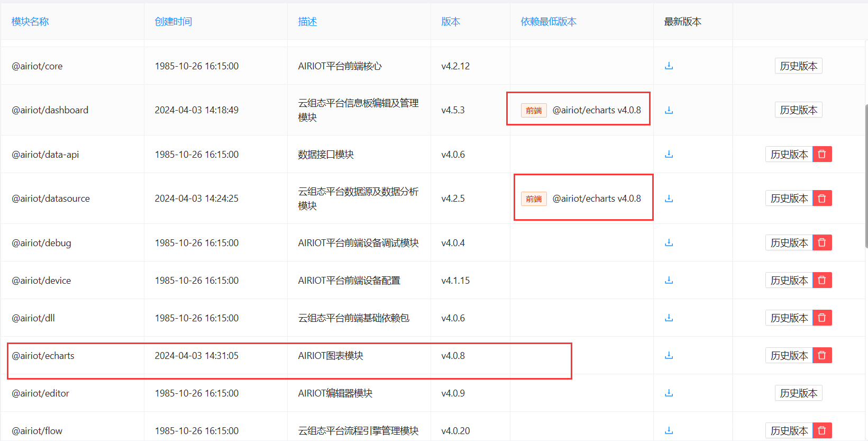The width and height of the screenshot is (868, 441).
Task: Sort by 依赖最低版本 column header
Action: pos(549,22)
